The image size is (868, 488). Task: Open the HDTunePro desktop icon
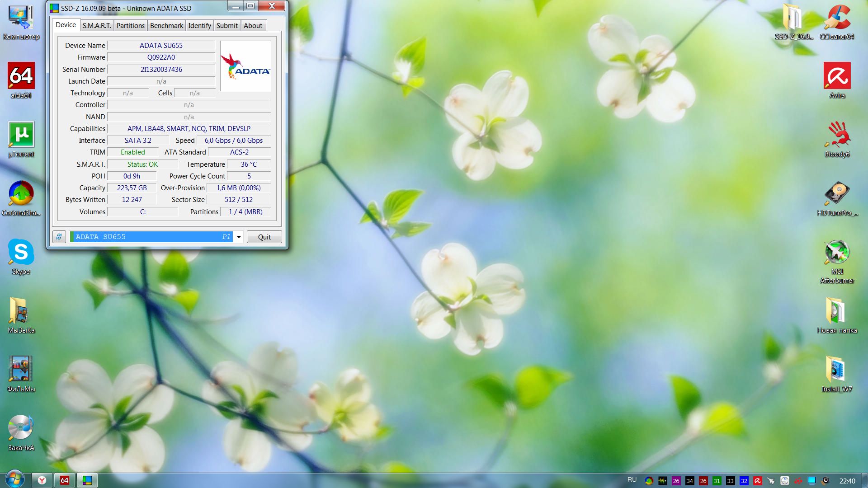[x=837, y=194]
